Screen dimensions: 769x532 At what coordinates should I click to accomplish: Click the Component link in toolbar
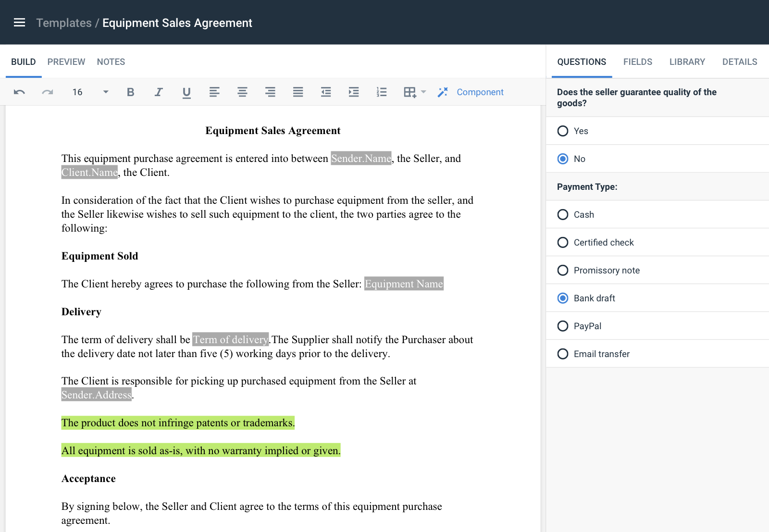480,92
